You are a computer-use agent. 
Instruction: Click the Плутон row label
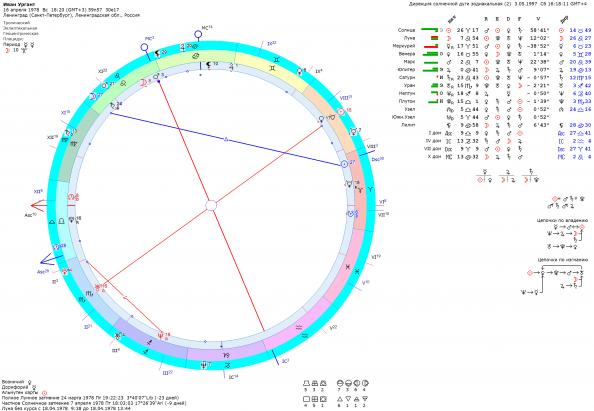tap(407, 101)
